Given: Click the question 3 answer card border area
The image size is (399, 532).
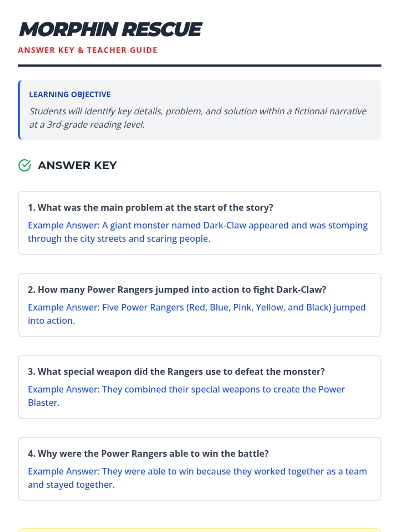Looking at the screenshot, I should [x=199, y=387].
